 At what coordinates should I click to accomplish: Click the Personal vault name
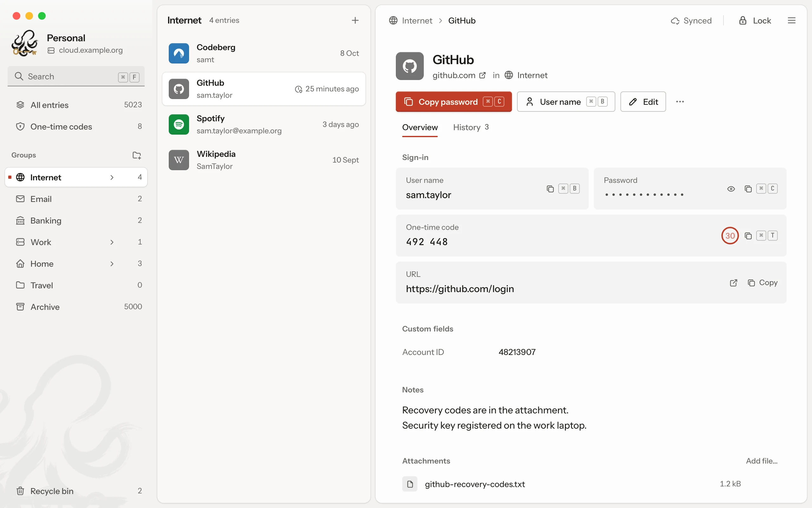[x=66, y=38]
